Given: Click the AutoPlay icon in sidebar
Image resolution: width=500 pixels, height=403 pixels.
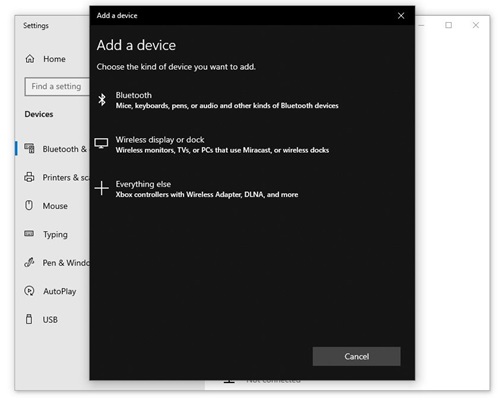Looking at the screenshot, I should (x=29, y=291).
